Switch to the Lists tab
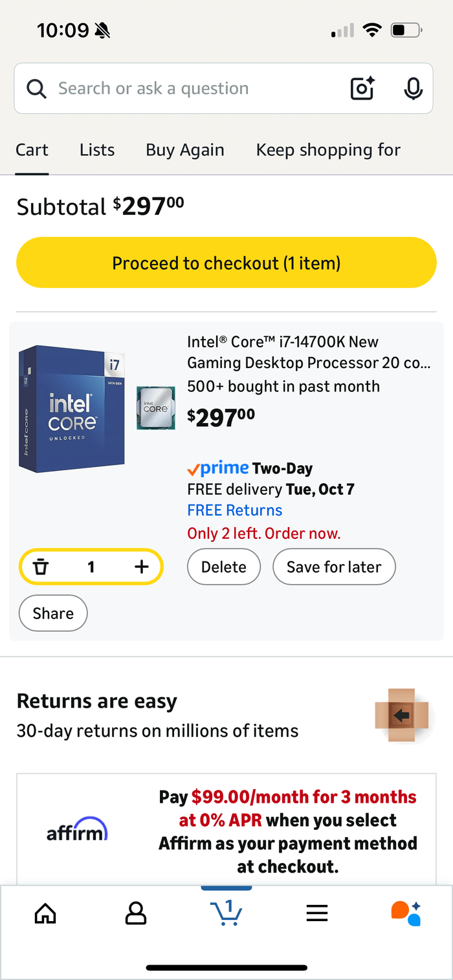 pyautogui.click(x=97, y=150)
